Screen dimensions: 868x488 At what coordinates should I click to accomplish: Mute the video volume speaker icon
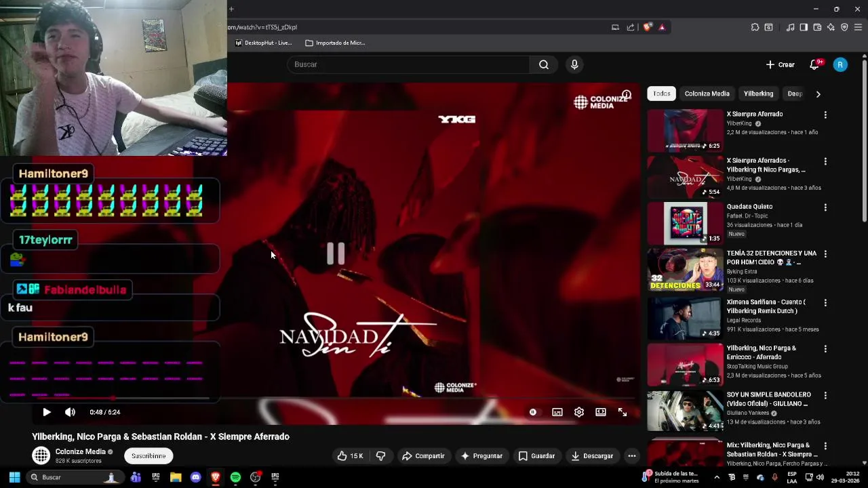click(70, 412)
